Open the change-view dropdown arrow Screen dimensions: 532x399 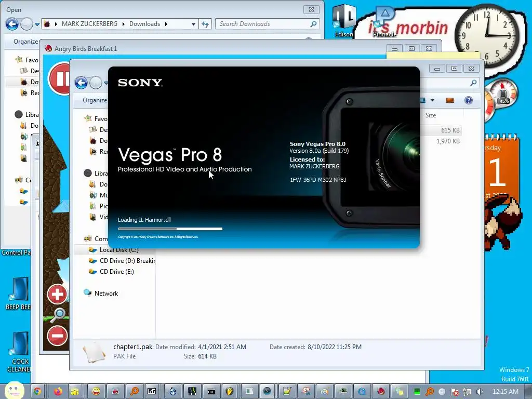coord(432,100)
